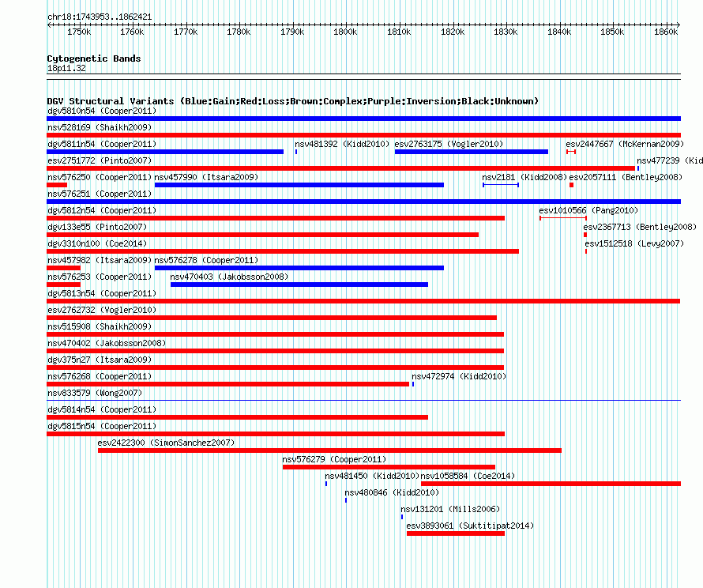Click esv1010566 (Pang2010) label
This screenshot has height=588, width=703.
pyautogui.click(x=588, y=210)
